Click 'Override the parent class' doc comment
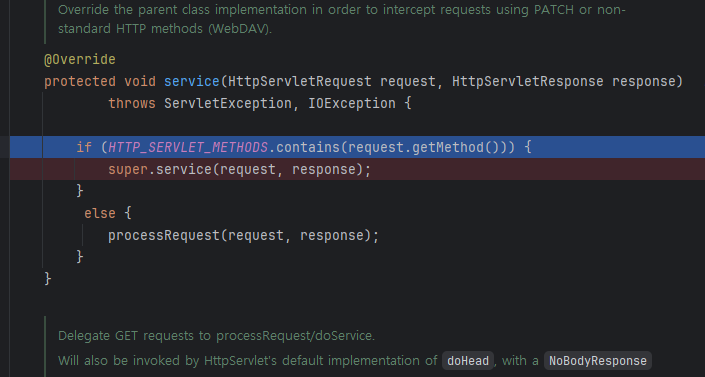The width and height of the screenshot is (705, 377). [x=342, y=19]
